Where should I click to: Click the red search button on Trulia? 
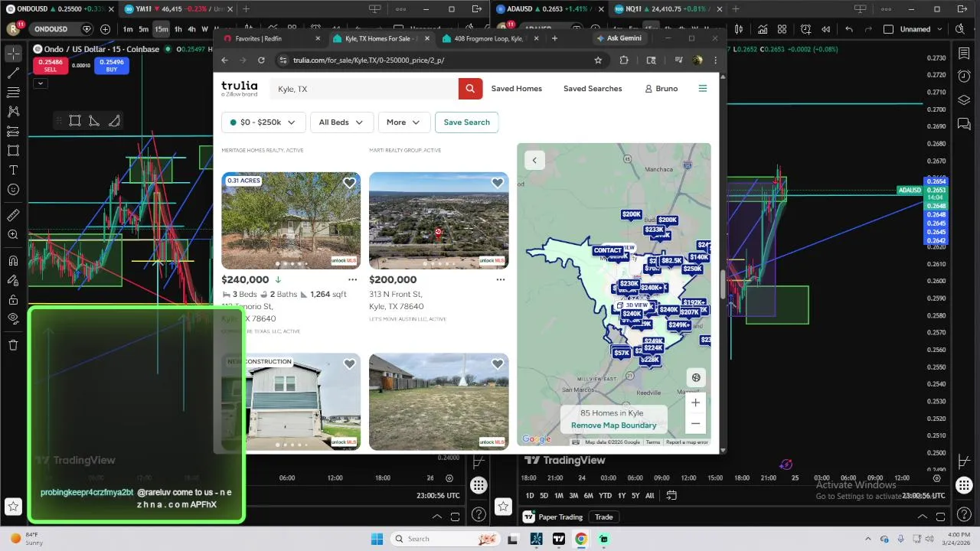[x=471, y=89]
